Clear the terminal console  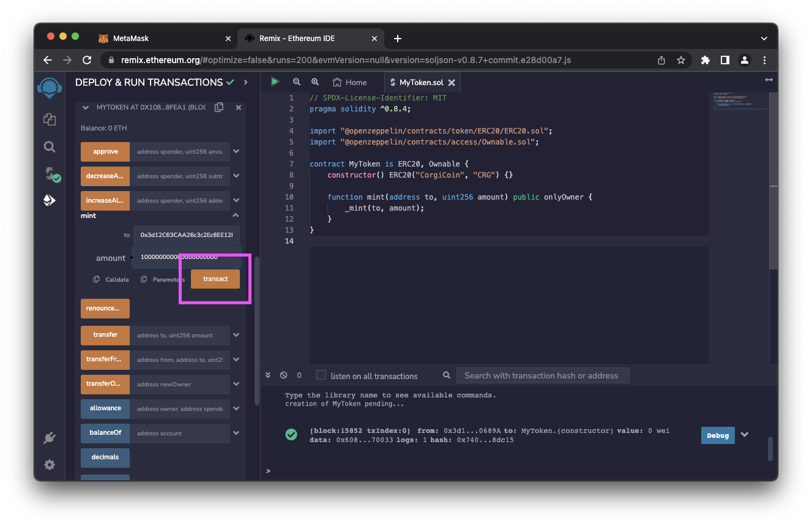pyautogui.click(x=283, y=375)
